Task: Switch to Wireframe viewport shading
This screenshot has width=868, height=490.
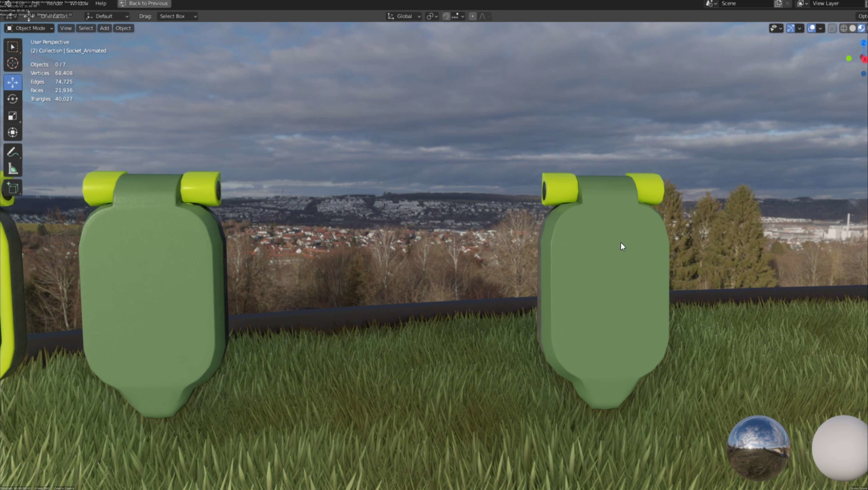Action: point(844,28)
